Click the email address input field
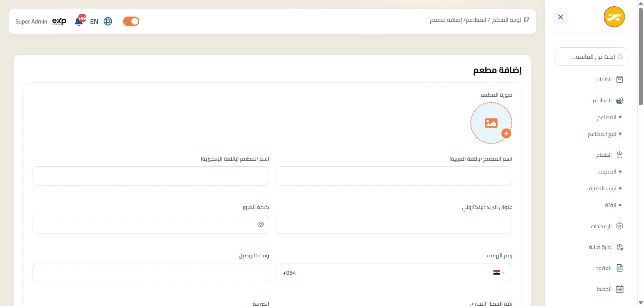This screenshot has height=306, width=644. tap(394, 224)
